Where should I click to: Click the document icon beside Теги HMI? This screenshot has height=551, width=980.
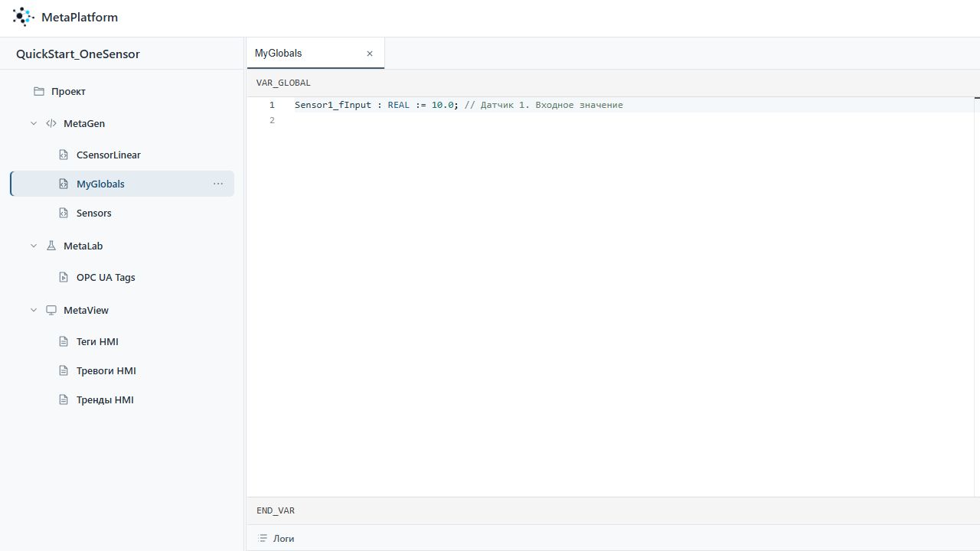click(x=64, y=341)
